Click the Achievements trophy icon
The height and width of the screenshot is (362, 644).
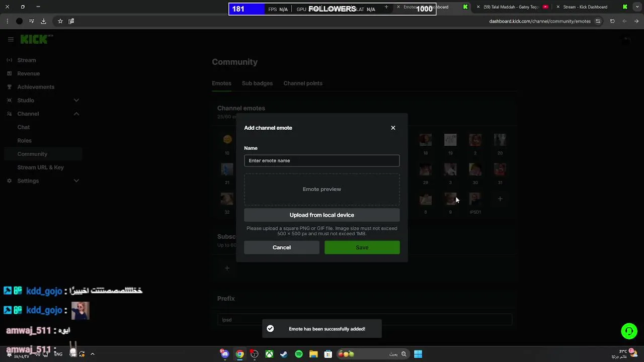click(x=9, y=87)
